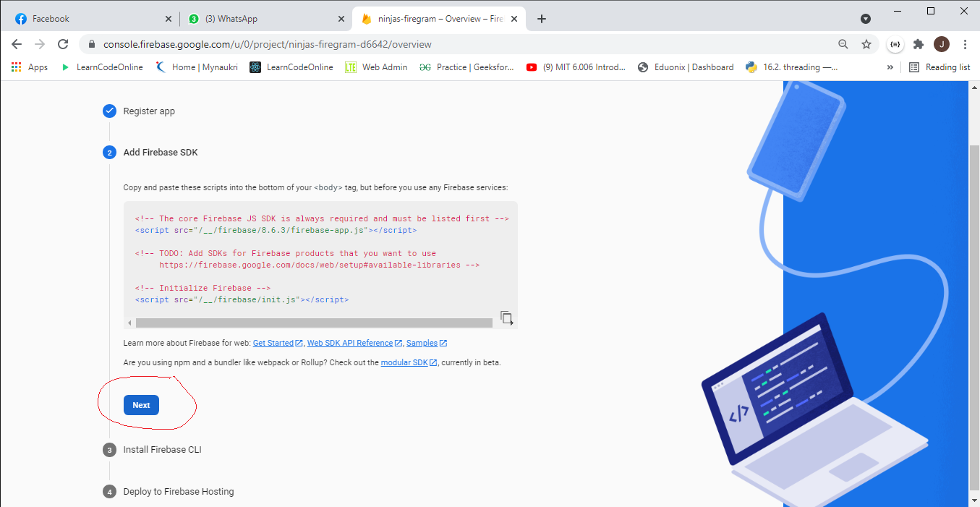Click the horizontal scrollbar of the code box
This screenshot has height=507, width=980.
[x=314, y=323]
